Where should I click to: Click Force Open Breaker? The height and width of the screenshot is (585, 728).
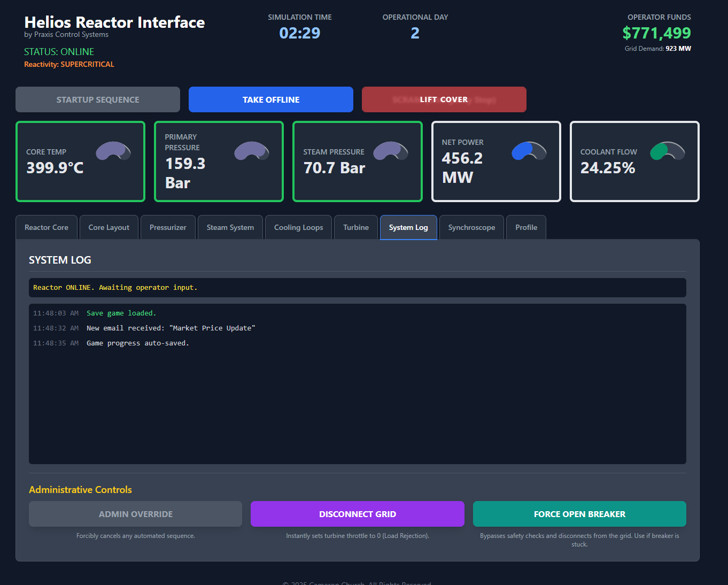point(579,514)
